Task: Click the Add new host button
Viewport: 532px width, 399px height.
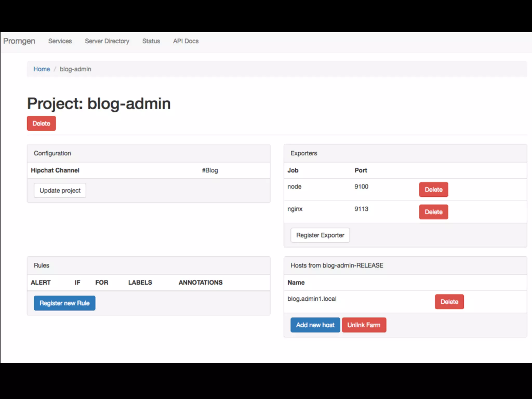Action: click(x=315, y=325)
